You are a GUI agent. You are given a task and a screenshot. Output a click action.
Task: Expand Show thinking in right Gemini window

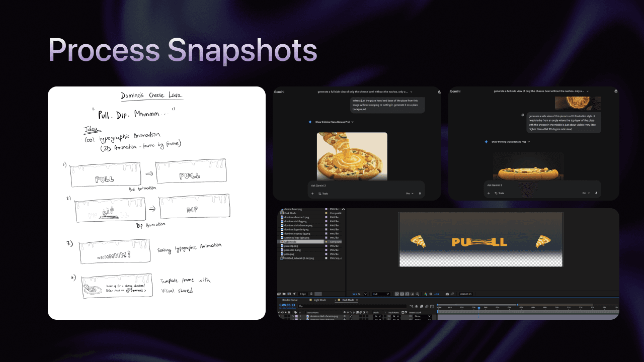point(510,142)
